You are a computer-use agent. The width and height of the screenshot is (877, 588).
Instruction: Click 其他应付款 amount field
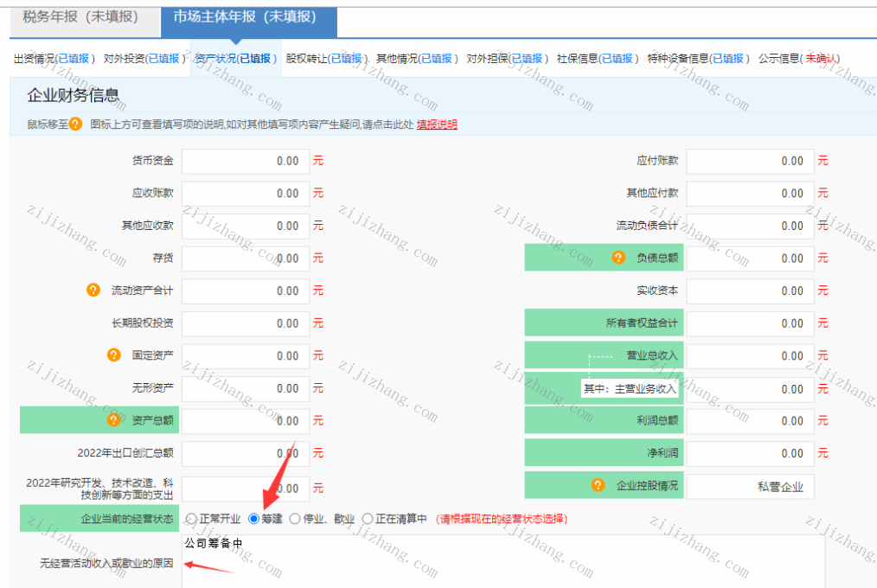(750, 194)
